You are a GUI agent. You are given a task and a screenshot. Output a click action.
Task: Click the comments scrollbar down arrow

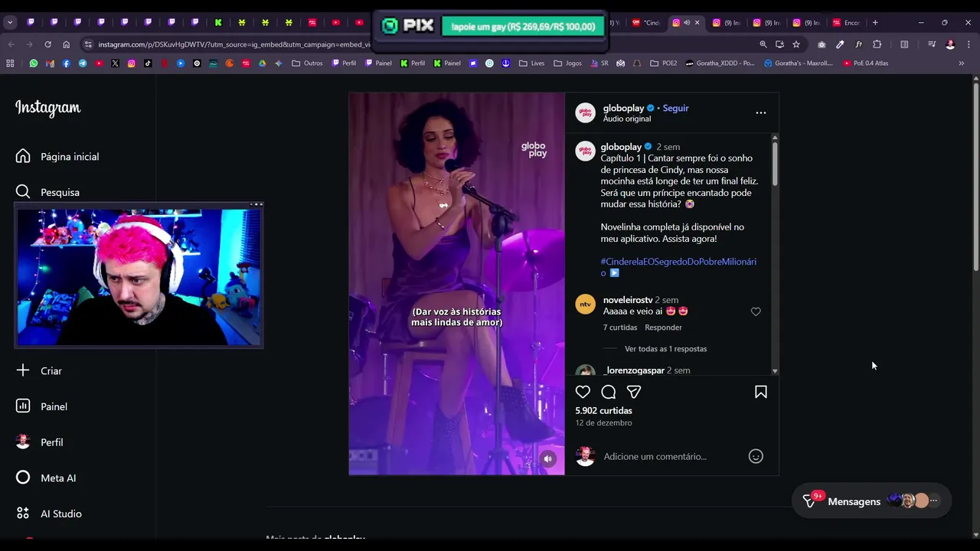pyautogui.click(x=775, y=371)
